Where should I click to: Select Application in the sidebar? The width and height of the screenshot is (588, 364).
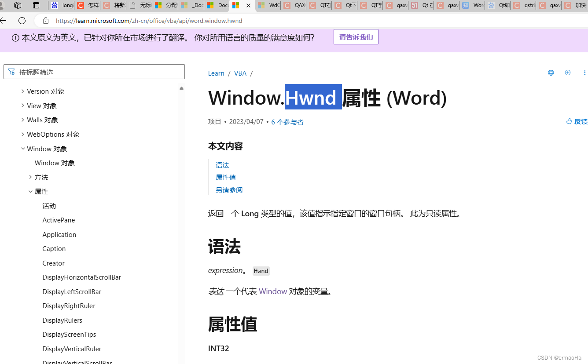tap(59, 234)
